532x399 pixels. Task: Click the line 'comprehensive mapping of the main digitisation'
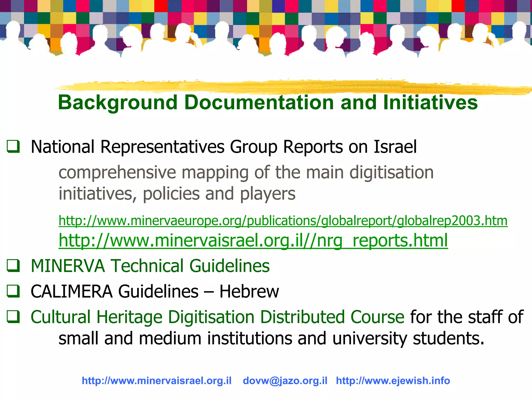coord(246,173)
